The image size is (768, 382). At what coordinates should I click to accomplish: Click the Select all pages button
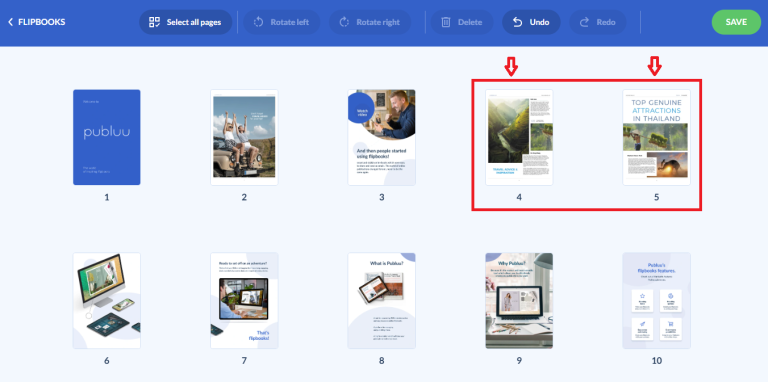click(186, 22)
